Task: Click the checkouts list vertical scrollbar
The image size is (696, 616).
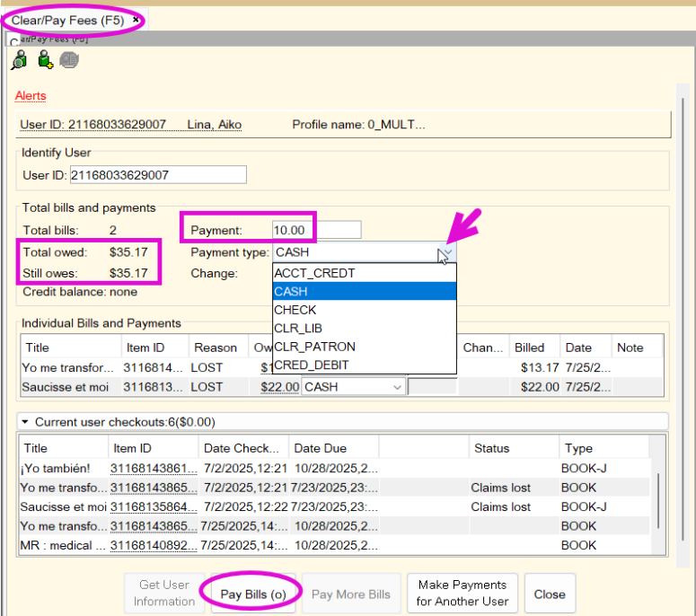Action: [658, 500]
